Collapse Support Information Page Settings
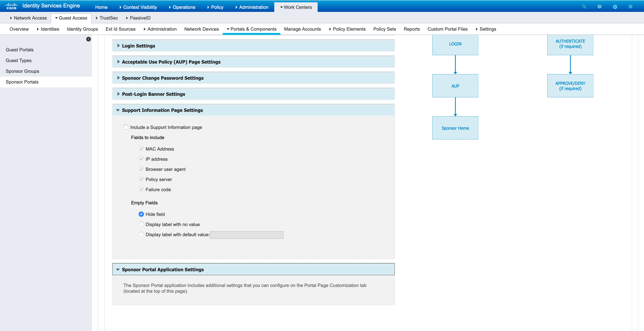Image resolution: width=644 pixels, height=331 pixels. (254, 110)
